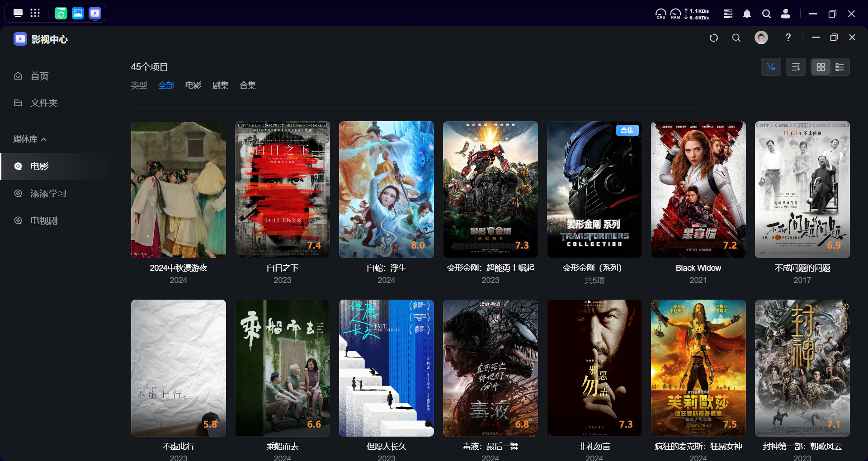Open the sort order options
The image size is (868, 461).
coord(796,67)
